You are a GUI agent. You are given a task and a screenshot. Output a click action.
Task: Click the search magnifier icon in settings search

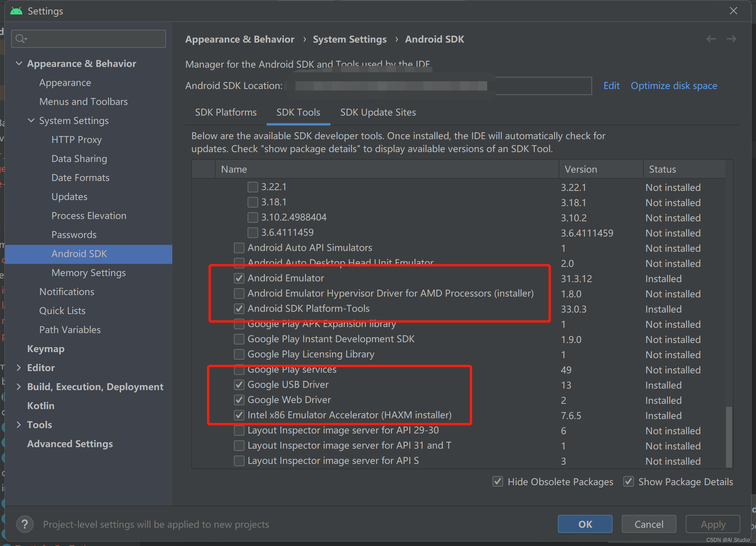tap(21, 38)
